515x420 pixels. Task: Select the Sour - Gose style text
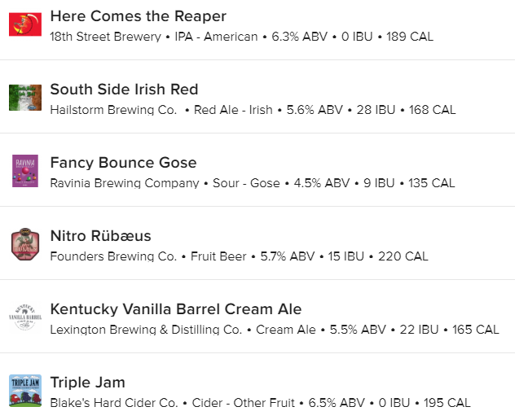point(246,183)
